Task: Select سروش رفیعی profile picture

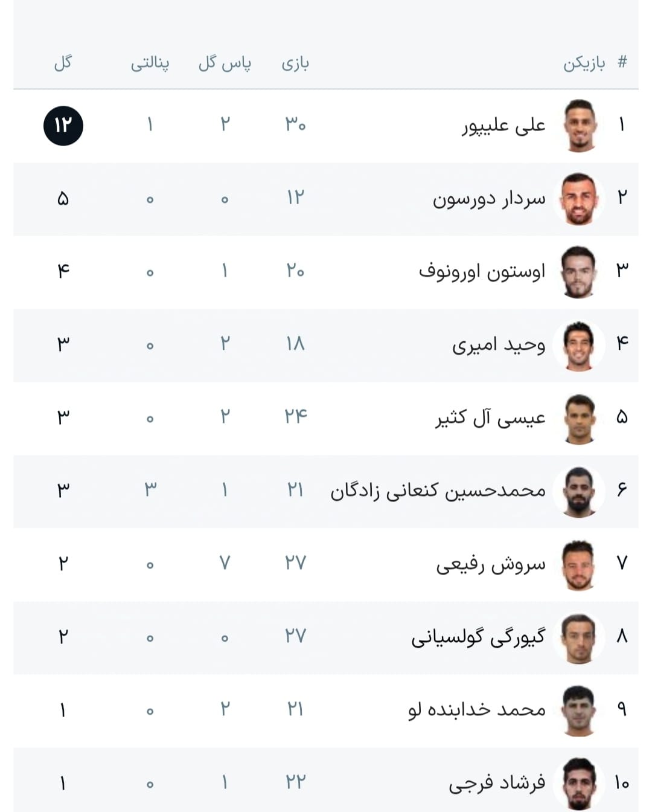Action: click(x=580, y=564)
